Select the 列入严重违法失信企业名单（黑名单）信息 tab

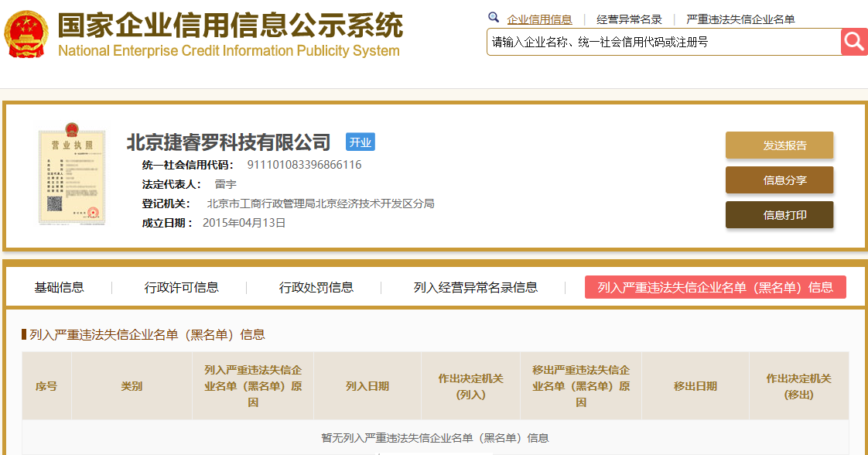coord(716,287)
